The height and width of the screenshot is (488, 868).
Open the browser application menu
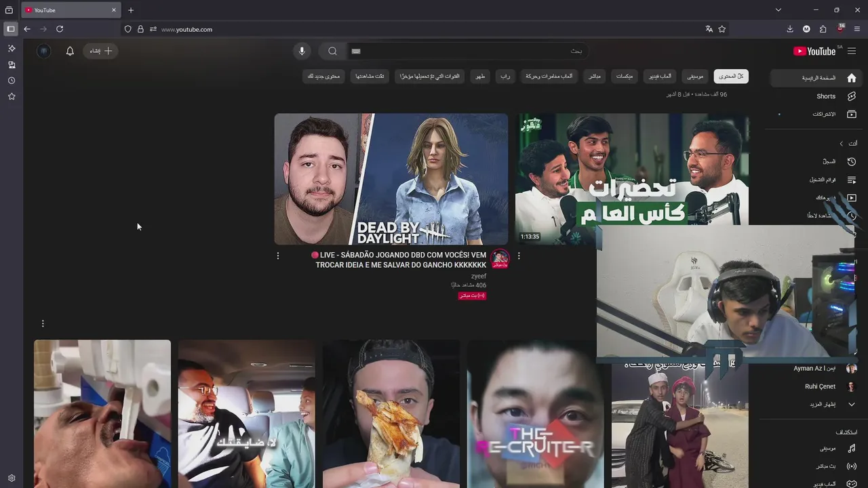(857, 29)
